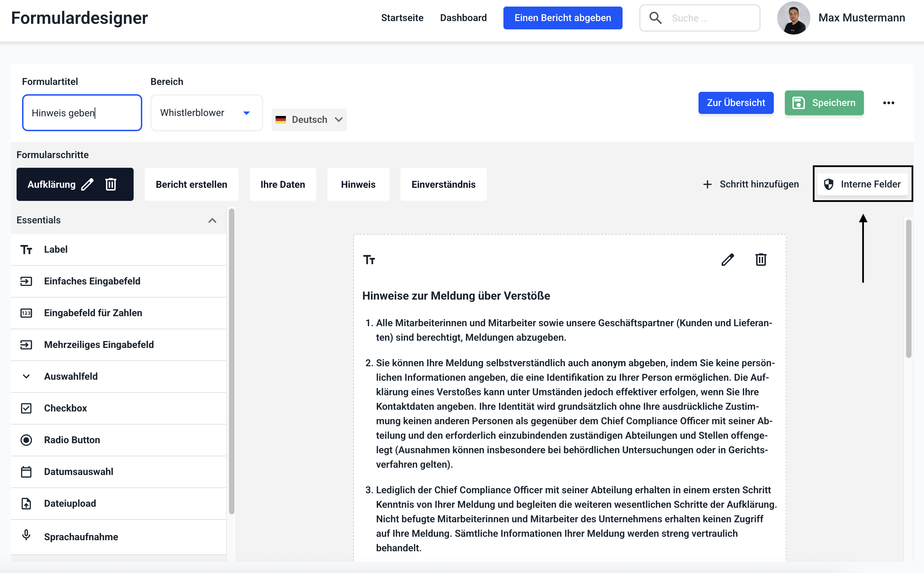The width and height of the screenshot is (924, 573).
Task: Click the Speichern button
Action: [824, 103]
